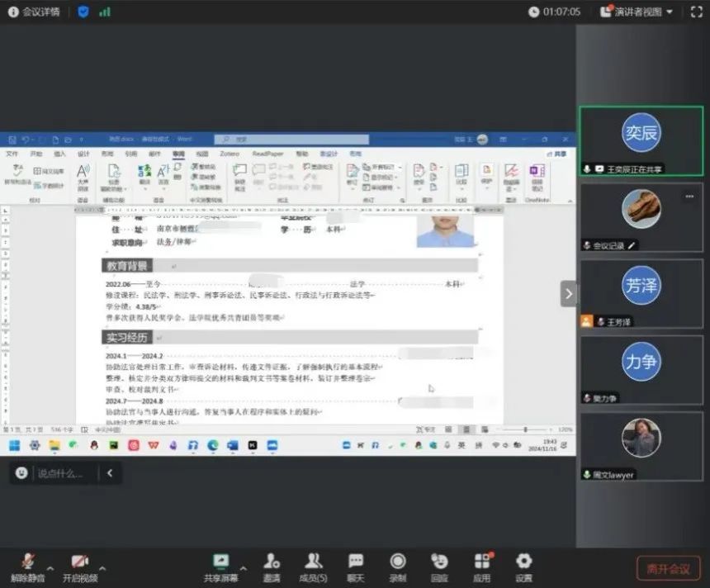
Task: Unmute microphone with 解除静音 button
Action: pos(27,566)
